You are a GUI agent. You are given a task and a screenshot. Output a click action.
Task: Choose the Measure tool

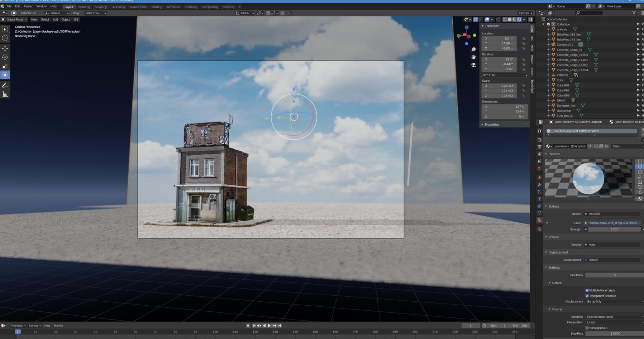[5, 94]
